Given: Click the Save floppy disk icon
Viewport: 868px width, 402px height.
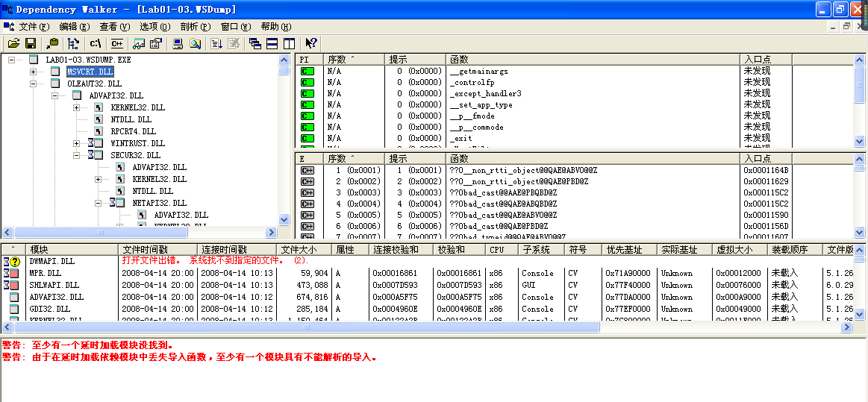Looking at the screenshot, I should [x=31, y=43].
